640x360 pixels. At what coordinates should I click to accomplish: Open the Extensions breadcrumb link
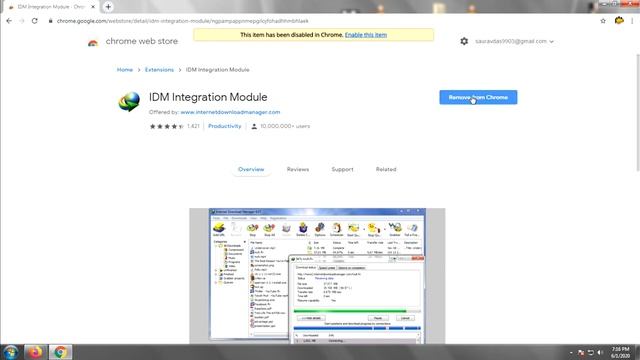tap(159, 70)
